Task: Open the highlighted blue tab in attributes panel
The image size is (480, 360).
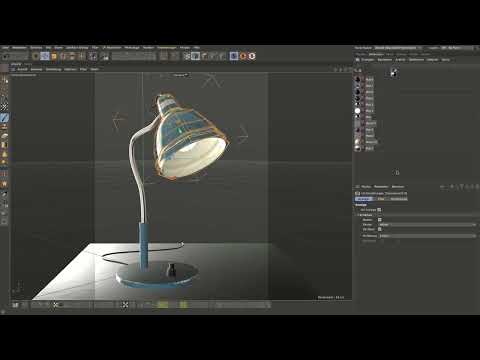Action: point(364,199)
